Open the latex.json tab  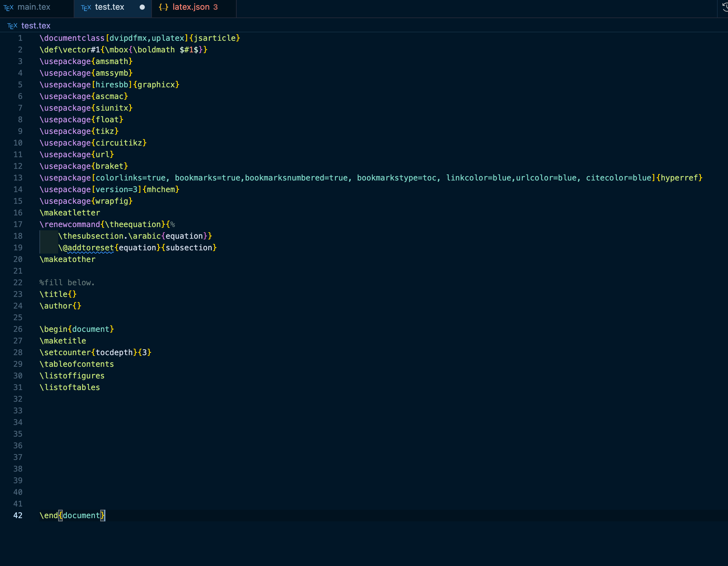[x=191, y=7]
